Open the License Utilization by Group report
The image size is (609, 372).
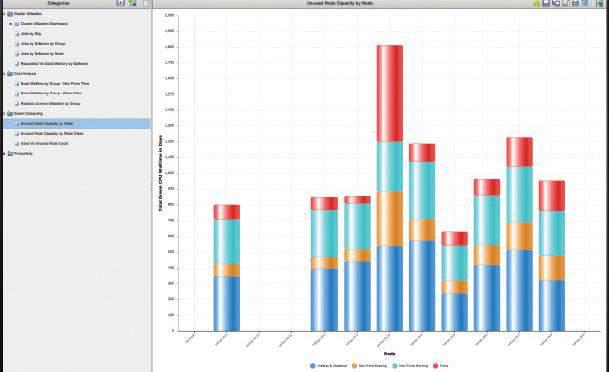(50, 104)
